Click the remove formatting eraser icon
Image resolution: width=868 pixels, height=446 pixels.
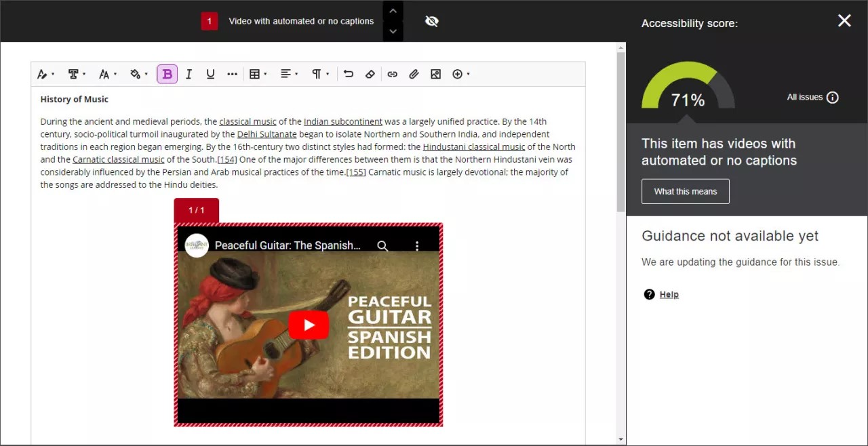click(370, 74)
